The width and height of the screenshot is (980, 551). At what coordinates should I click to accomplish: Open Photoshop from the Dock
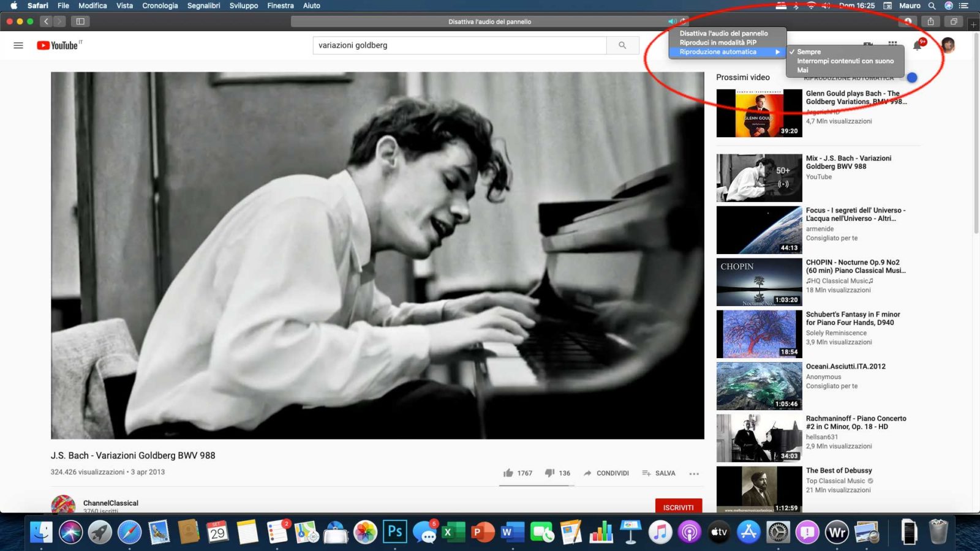395,531
